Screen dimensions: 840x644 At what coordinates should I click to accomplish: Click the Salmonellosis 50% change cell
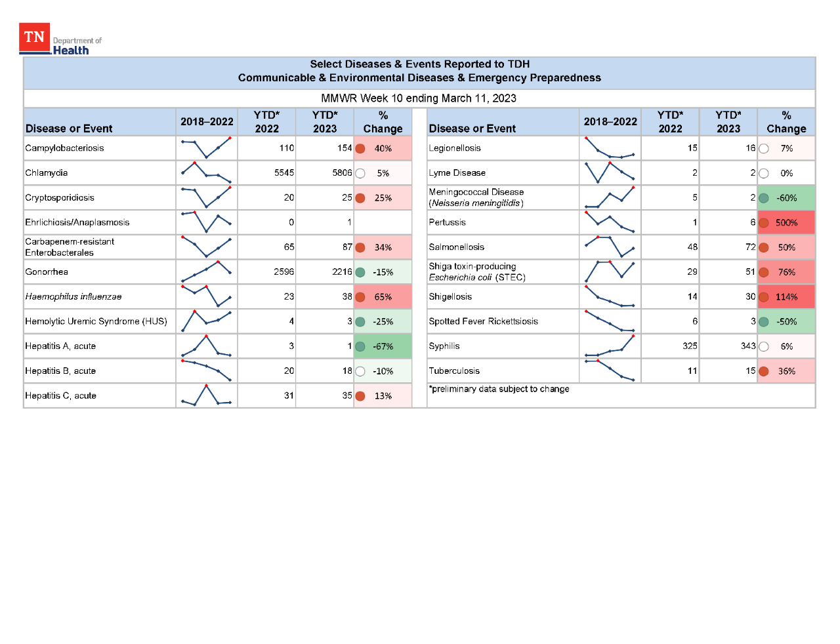pos(786,247)
